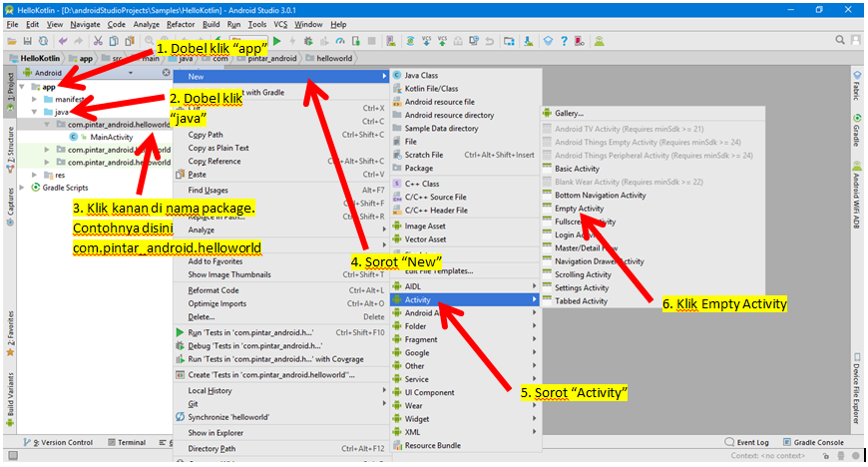Viewport: 868px width, 467px height.
Task: Toggle the Gradle side tool window
Action: point(857,130)
